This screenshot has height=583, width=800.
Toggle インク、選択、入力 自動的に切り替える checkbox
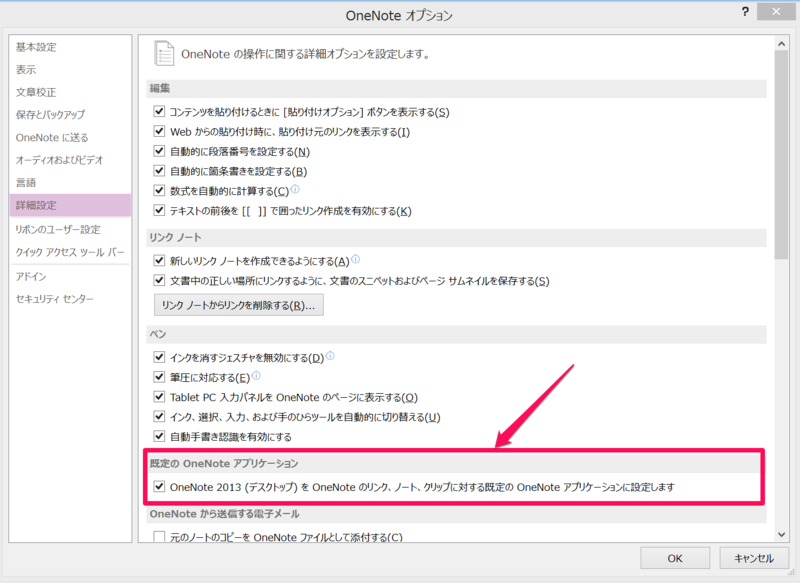[159, 417]
